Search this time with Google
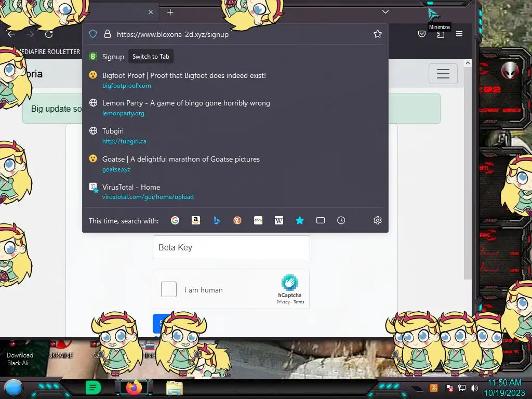Viewport: 532px width, 399px height. click(175, 220)
